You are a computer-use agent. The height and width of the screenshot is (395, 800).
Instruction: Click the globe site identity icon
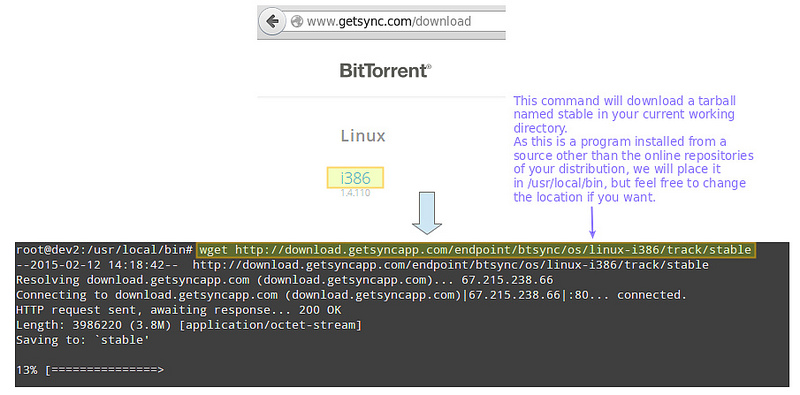[296, 21]
